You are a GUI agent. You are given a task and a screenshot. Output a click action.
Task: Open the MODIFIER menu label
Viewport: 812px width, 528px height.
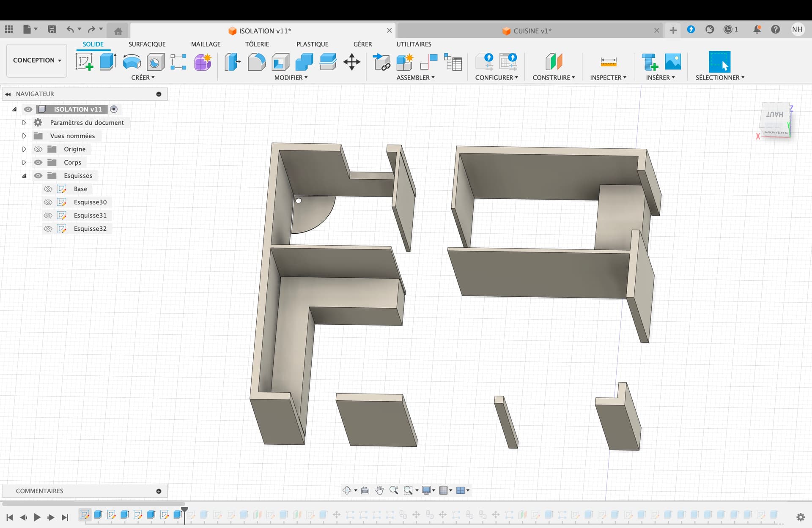tap(291, 77)
